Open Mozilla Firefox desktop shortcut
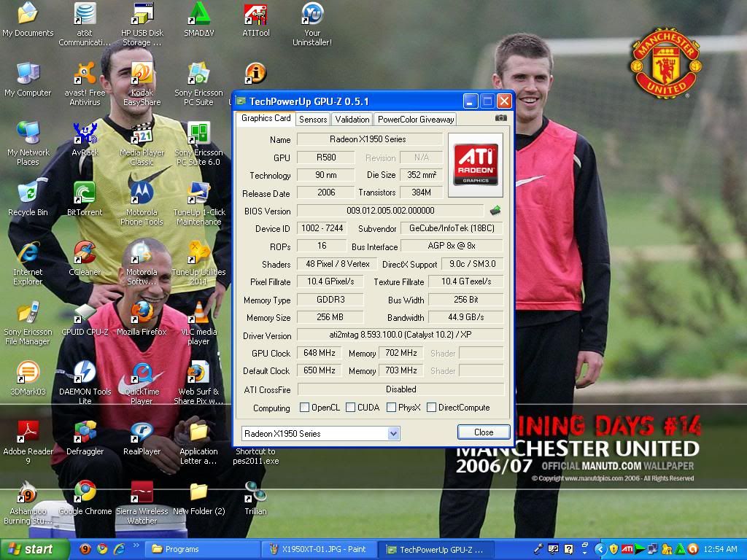 pos(142,319)
